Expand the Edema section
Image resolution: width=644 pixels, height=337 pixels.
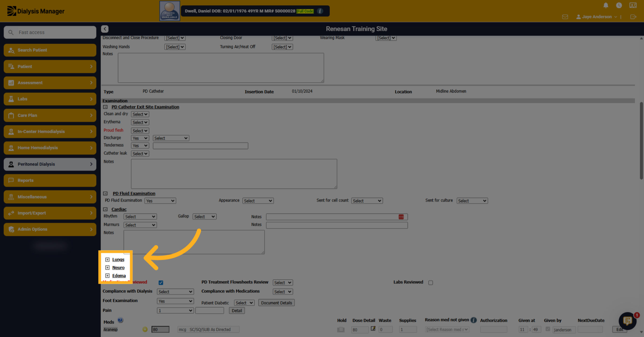(107, 276)
